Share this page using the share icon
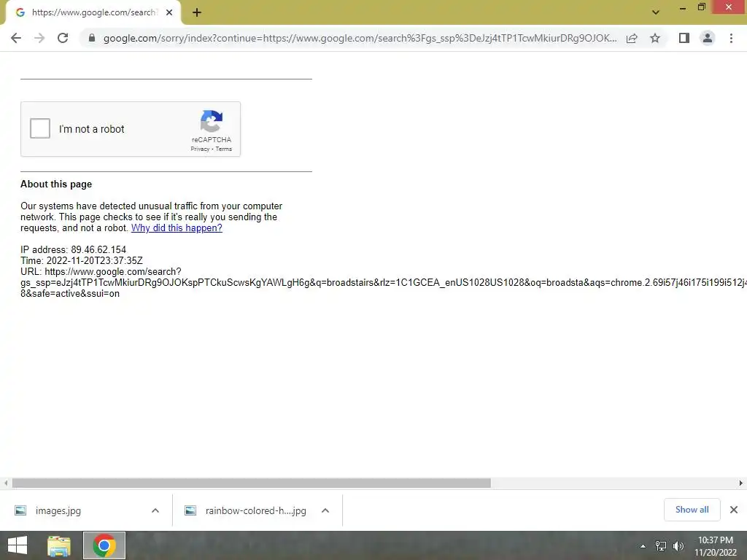 point(632,38)
